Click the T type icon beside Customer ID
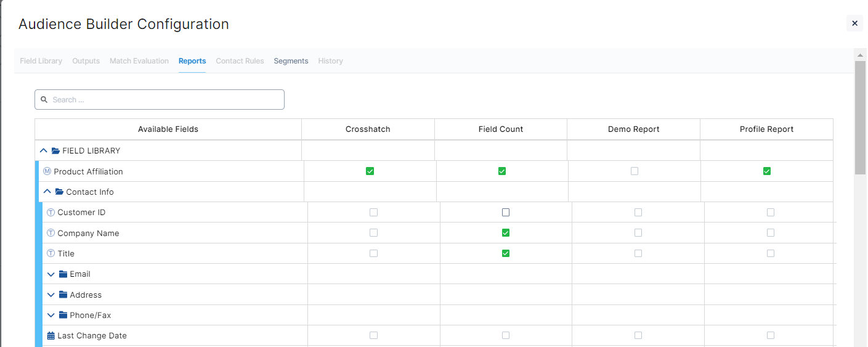Viewport: 868px width, 347px height. pyautogui.click(x=51, y=213)
